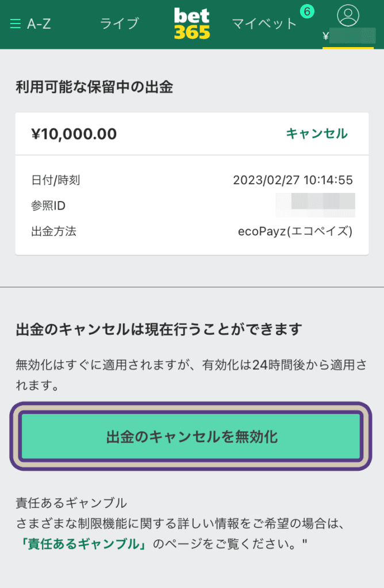
Task: Click the green badge showing 6
Action: coord(307,11)
